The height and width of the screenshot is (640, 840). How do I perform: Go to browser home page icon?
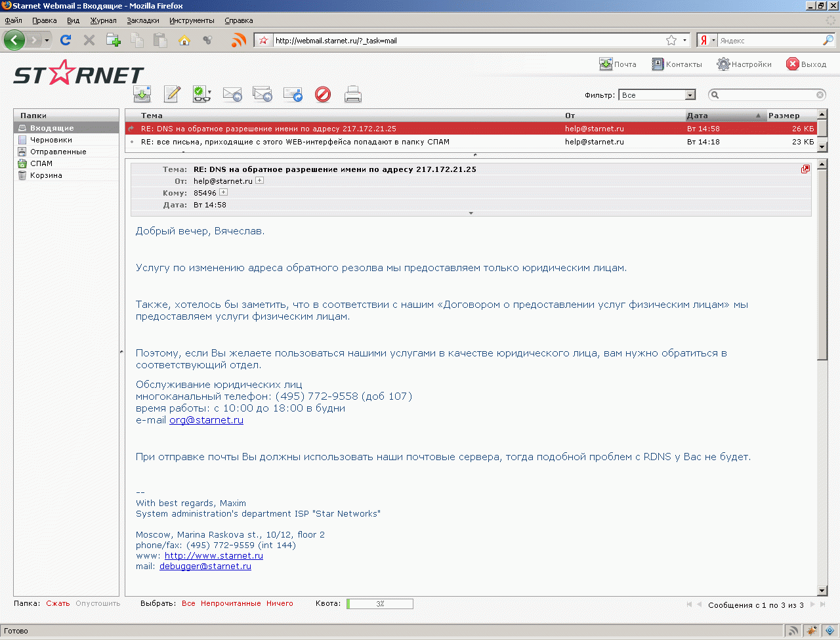pos(184,40)
